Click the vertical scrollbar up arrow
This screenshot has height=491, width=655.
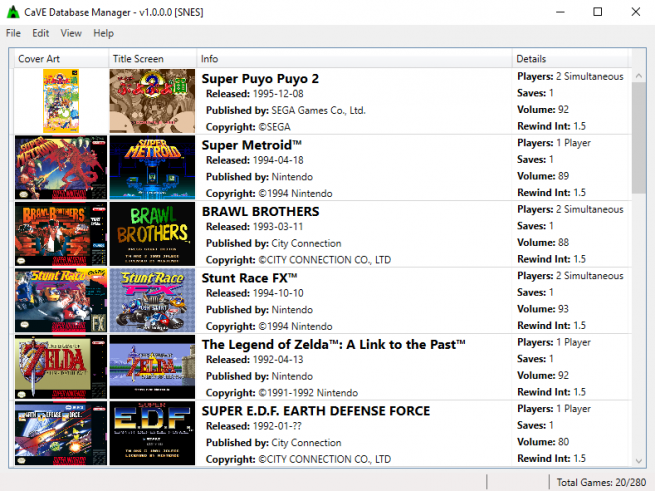639,76
